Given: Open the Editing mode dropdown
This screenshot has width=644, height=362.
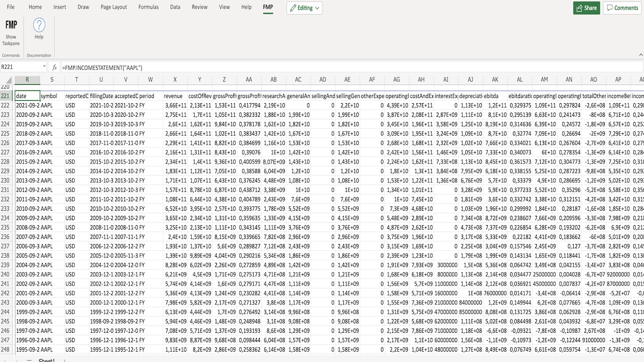Looking at the screenshot, I should pyautogui.click(x=305, y=8).
